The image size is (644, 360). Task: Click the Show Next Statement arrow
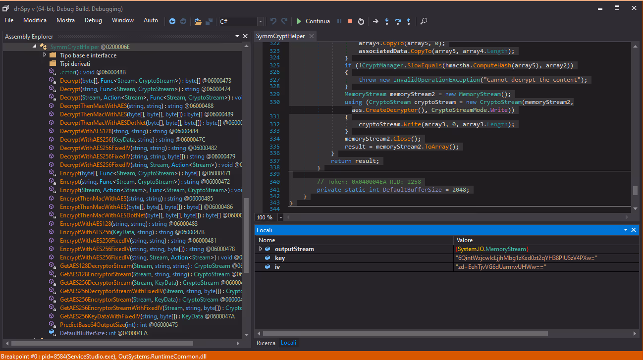(x=376, y=21)
